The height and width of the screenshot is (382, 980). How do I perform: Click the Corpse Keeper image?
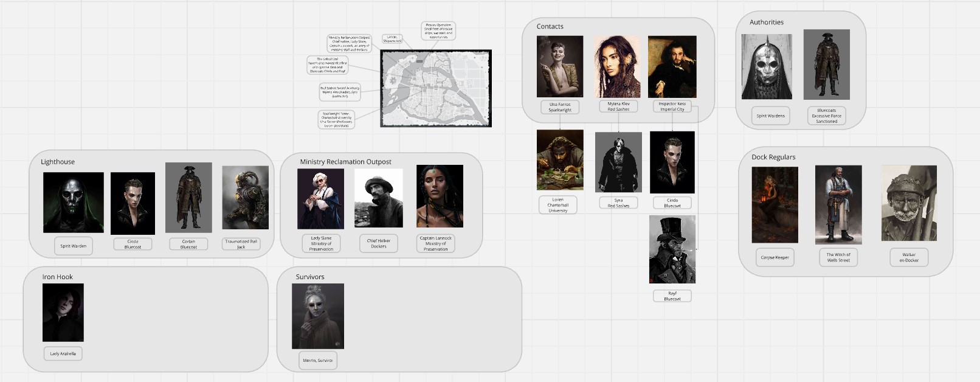[775, 204]
